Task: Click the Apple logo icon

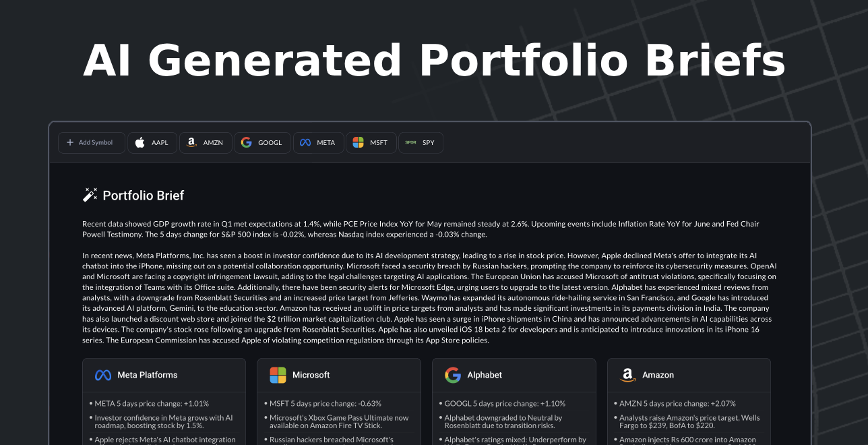Action: (x=140, y=143)
